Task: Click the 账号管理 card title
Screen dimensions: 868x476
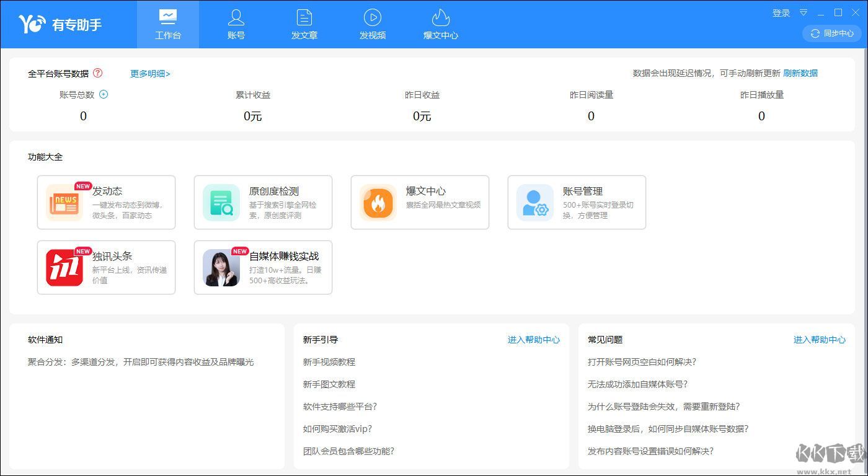Action: tap(583, 192)
